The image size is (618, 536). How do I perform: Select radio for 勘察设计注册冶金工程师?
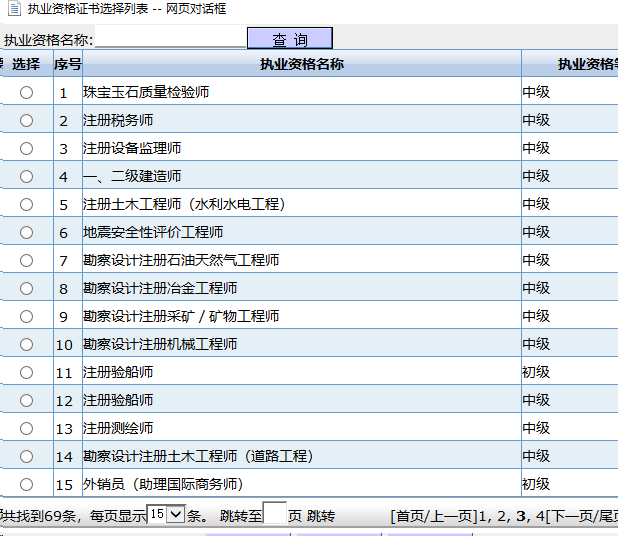[26, 288]
